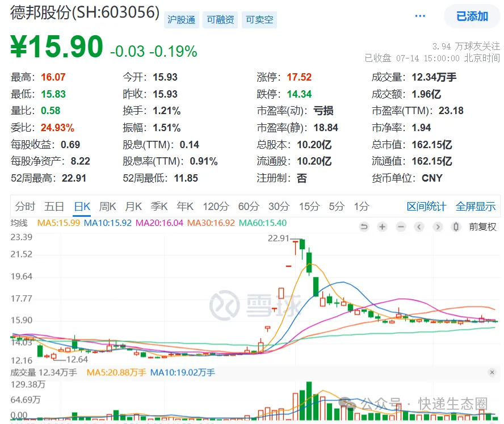The height and width of the screenshot is (424, 504).
Task: Click the undo/reset chart icon
Action: [364, 227]
